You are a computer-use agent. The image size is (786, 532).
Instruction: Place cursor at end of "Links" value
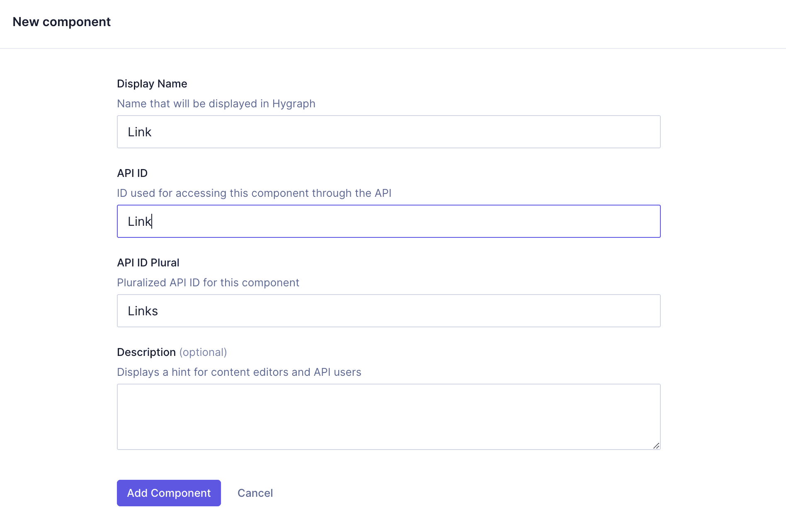(x=160, y=310)
